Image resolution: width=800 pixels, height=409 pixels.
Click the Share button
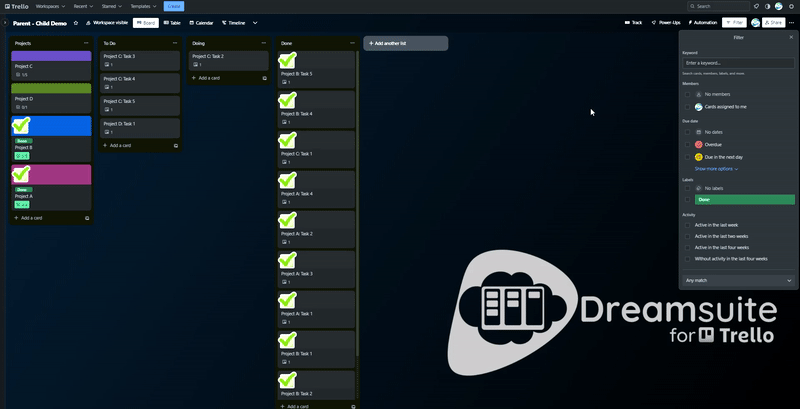click(773, 23)
